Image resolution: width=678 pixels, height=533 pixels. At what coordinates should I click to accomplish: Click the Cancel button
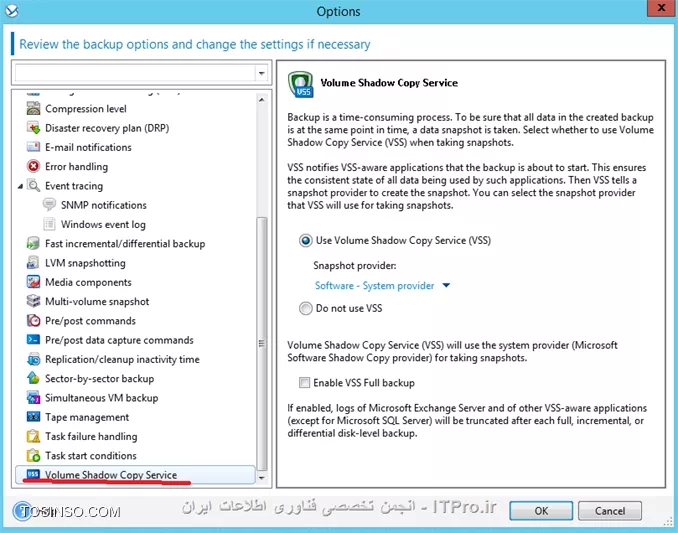610,511
